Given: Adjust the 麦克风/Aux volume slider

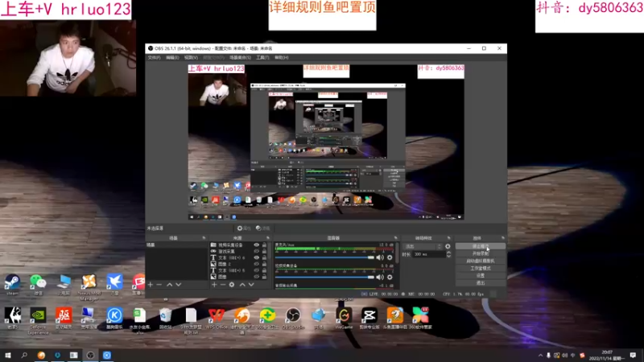Looking at the screenshot, I should [324, 257].
